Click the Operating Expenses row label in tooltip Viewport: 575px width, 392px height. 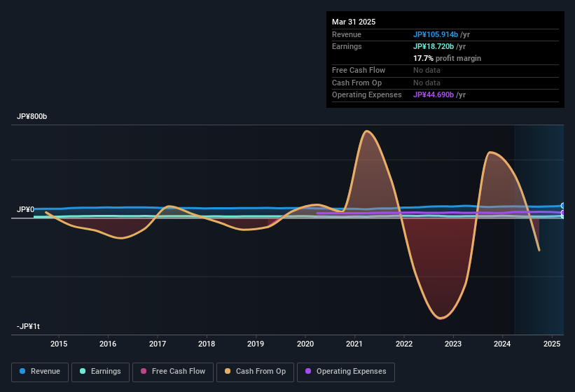coord(367,94)
